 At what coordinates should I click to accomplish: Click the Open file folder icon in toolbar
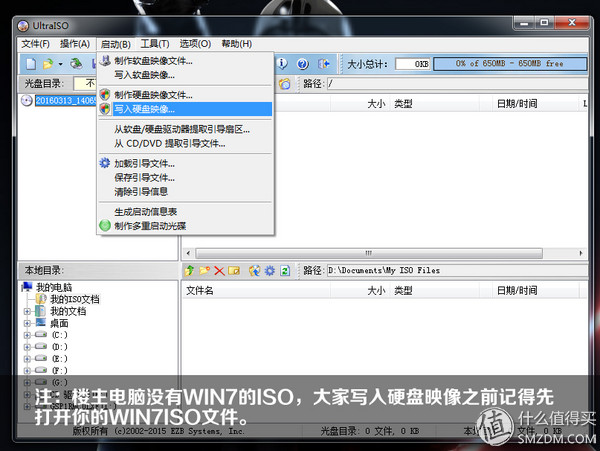pyautogui.click(x=48, y=64)
